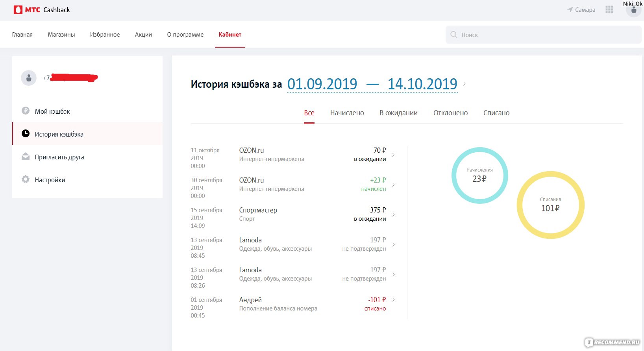
Task: Open О программе in top navigation
Action: click(185, 35)
